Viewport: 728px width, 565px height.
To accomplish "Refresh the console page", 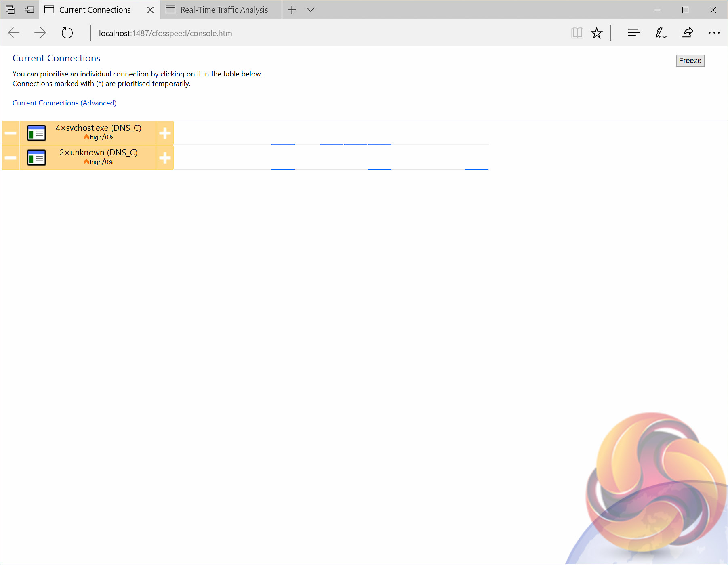I will coord(67,33).
